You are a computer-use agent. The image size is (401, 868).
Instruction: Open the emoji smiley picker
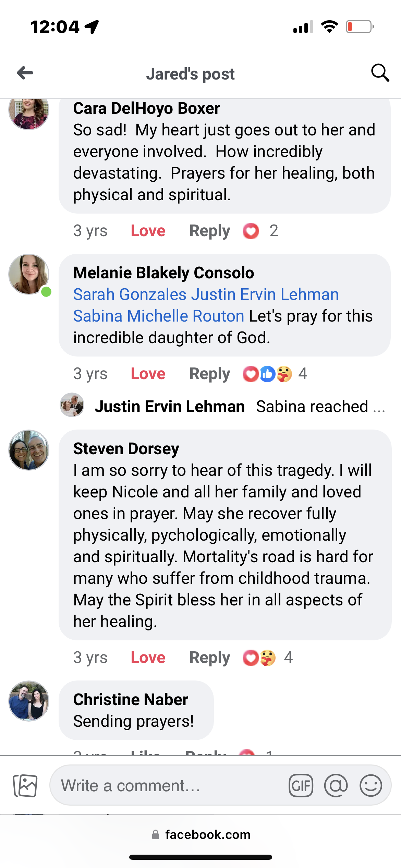[x=371, y=785]
